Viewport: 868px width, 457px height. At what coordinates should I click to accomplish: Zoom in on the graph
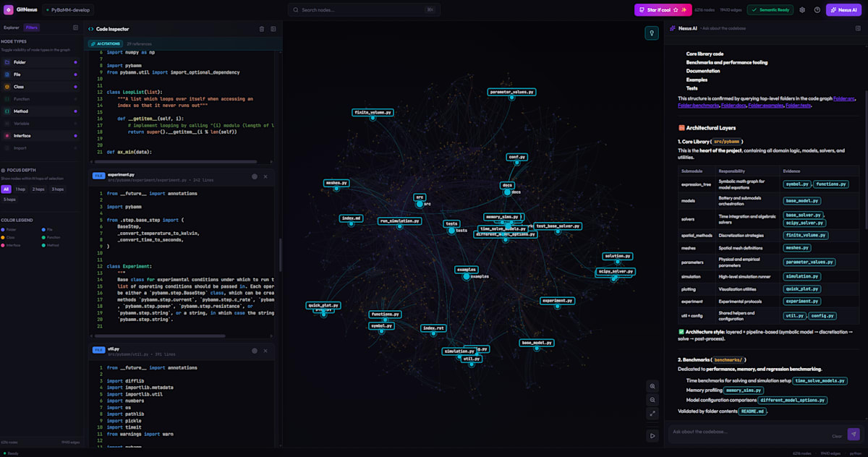point(652,386)
